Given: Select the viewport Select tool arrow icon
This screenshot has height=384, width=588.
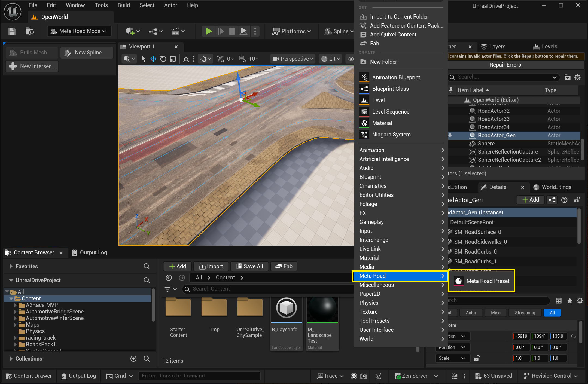Looking at the screenshot, I should [x=144, y=59].
